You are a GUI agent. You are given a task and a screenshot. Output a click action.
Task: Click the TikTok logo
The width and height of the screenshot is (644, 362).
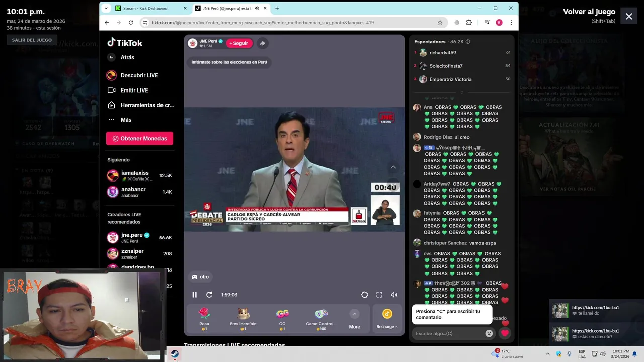click(125, 43)
